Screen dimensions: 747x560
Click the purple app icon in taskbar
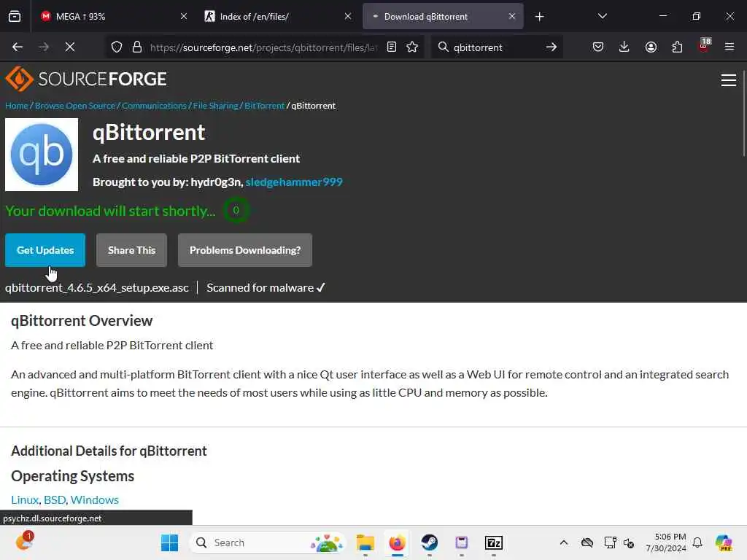[461, 542]
